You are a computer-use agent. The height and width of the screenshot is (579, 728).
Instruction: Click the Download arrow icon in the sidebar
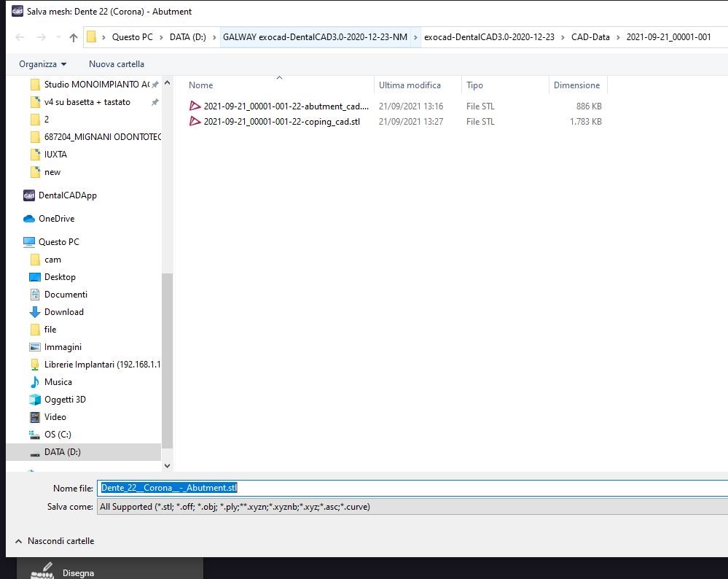pyautogui.click(x=35, y=312)
